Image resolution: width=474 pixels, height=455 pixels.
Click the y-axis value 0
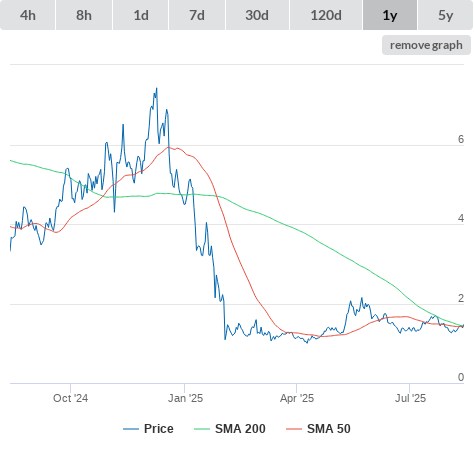pos(461,377)
